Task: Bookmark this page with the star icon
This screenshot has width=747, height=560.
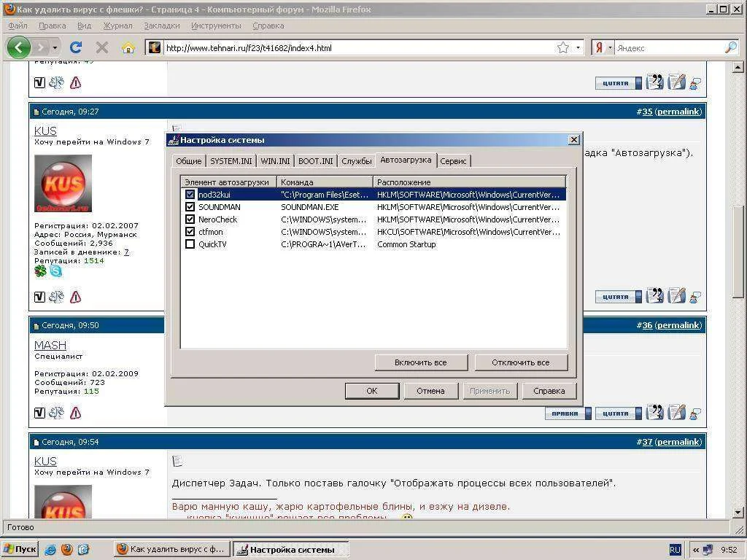Action: coord(563,47)
